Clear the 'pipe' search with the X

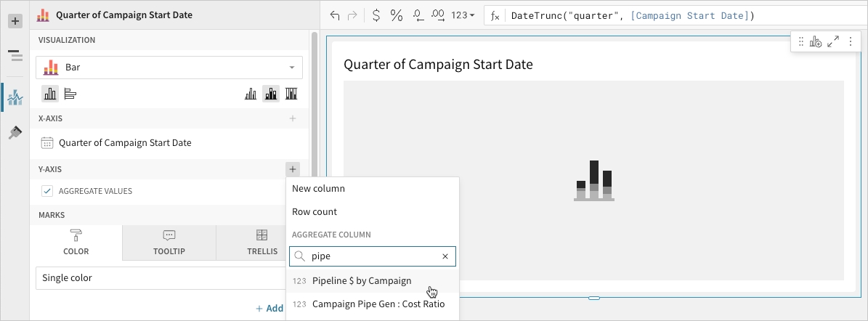point(446,256)
